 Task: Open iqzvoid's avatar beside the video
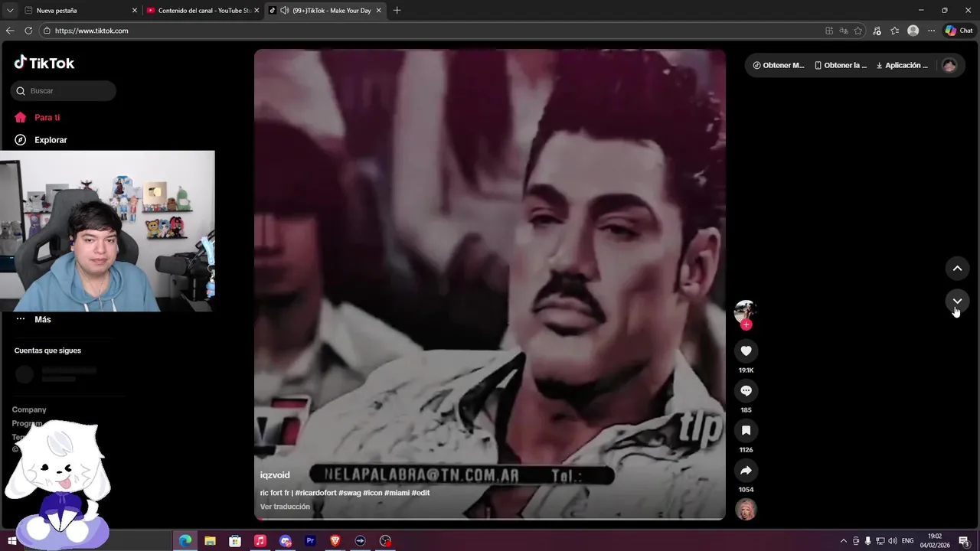tap(745, 311)
